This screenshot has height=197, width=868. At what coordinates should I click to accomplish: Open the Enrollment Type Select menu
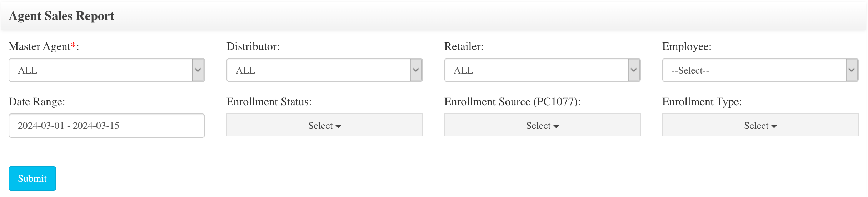point(760,125)
